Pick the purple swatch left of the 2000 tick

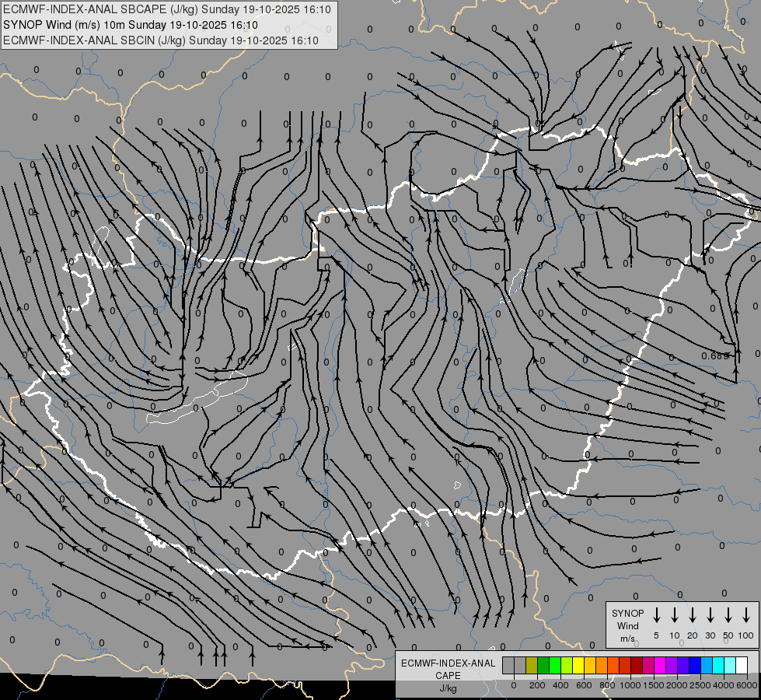tap(672, 665)
